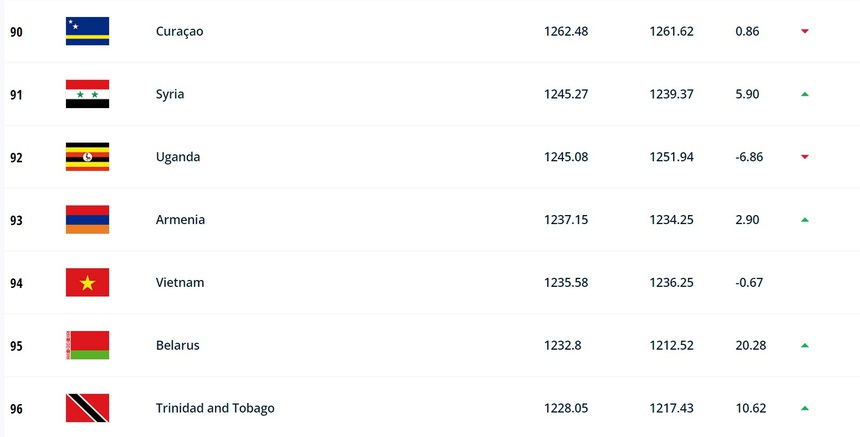Click Uganda's red down arrow
The height and width of the screenshot is (437, 860).
pyautogui.click(x=804, y=157)
